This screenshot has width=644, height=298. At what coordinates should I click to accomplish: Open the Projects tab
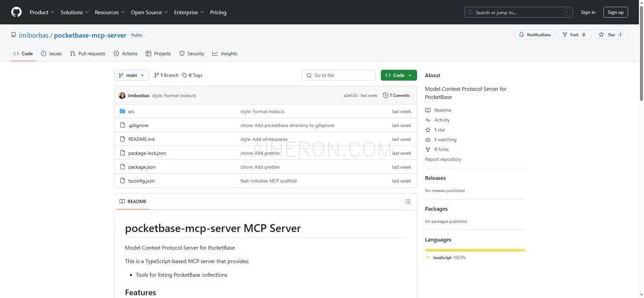coord(158,54)
